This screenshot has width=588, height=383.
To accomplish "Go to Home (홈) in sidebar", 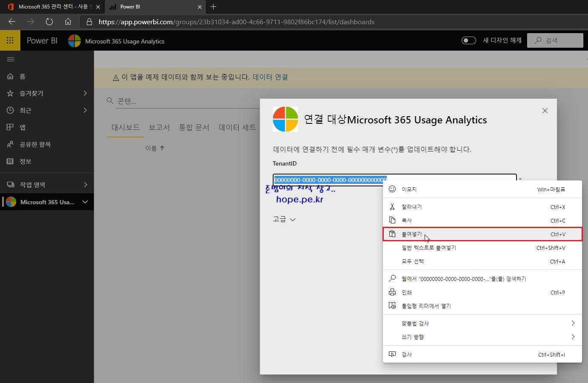I will 47,76.
